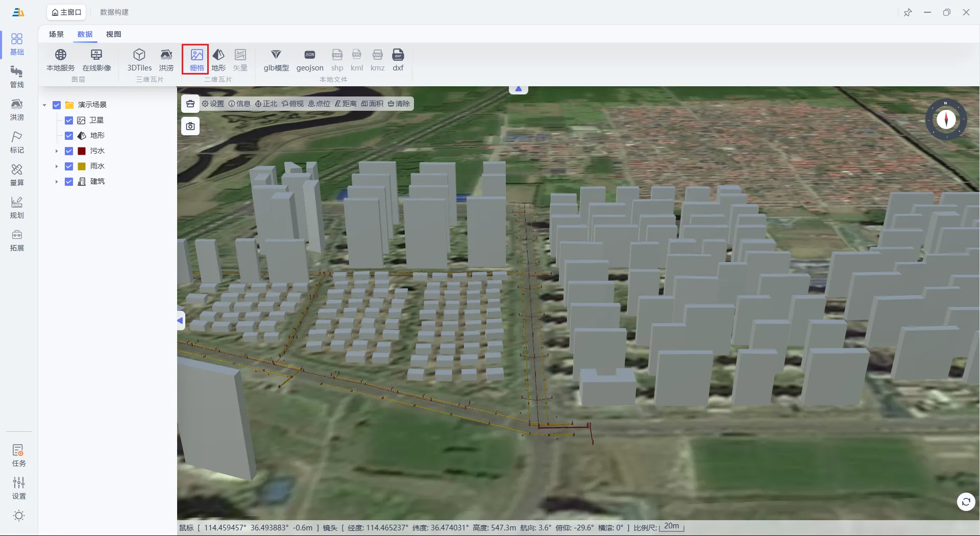Pin the window with pushpin icon

(908, 12)
